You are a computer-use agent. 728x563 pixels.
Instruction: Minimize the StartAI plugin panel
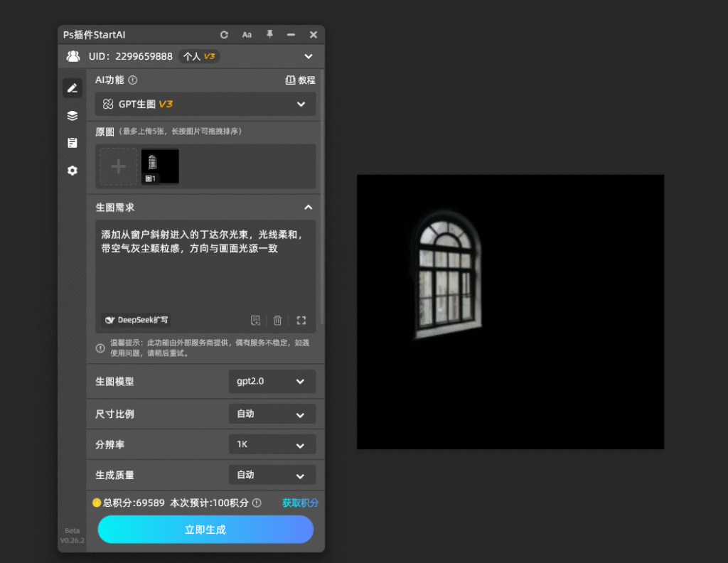point(291,35)
